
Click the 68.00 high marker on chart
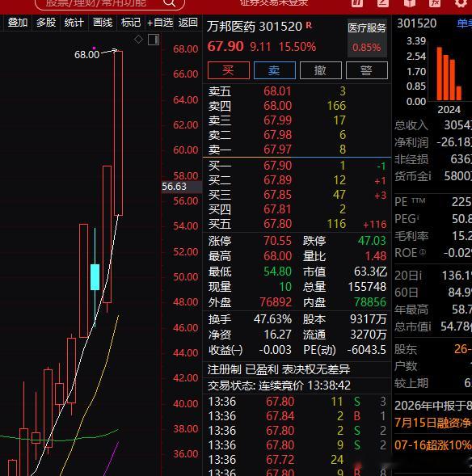86,55
